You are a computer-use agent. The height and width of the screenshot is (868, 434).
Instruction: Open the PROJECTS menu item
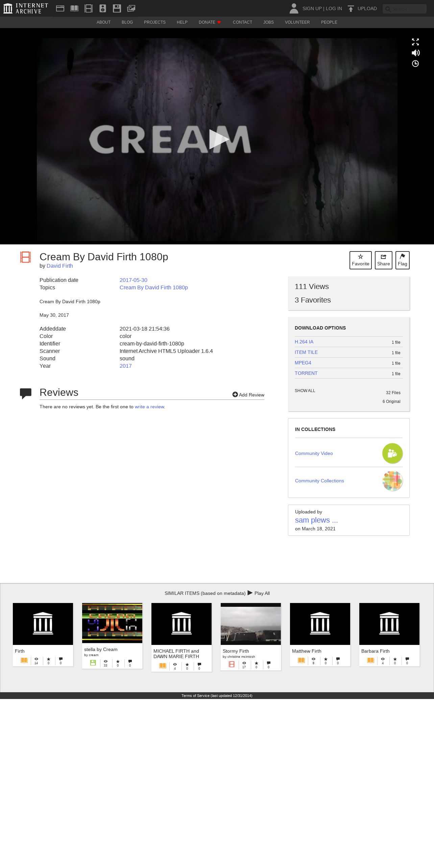point(155,22)
